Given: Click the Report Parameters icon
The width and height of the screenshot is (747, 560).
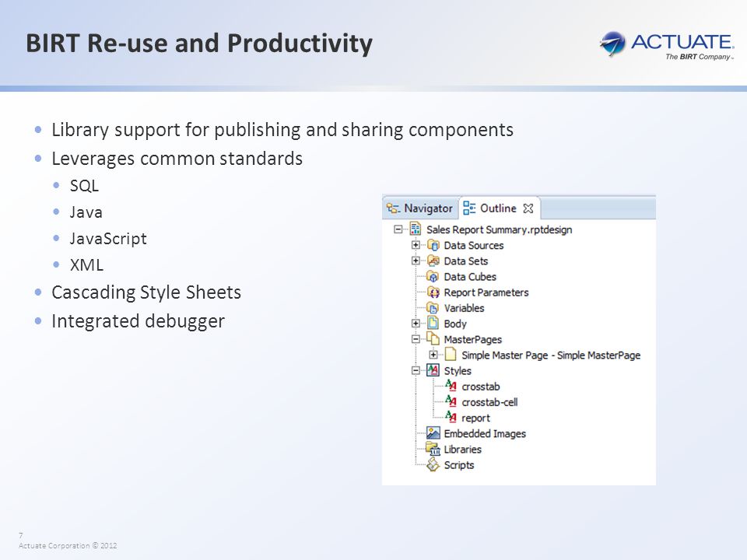Looking at the screenshot, I should [x=433, y=292].
